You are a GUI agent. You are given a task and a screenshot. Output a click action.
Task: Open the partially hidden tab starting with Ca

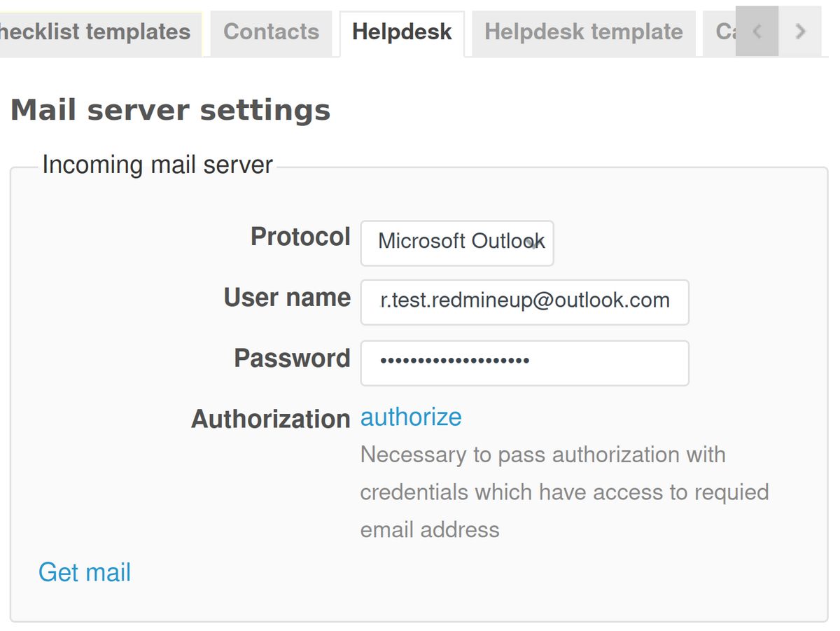pos(722,32)
